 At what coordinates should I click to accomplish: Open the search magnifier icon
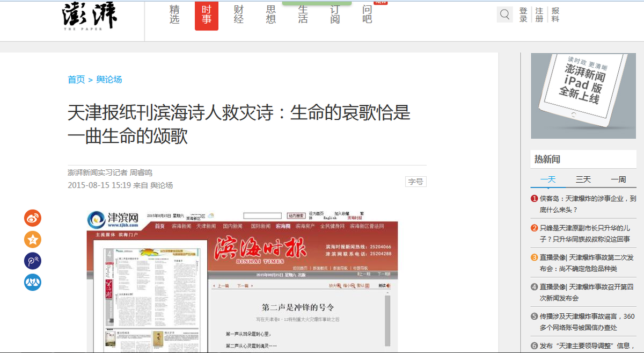click(504, 15)
